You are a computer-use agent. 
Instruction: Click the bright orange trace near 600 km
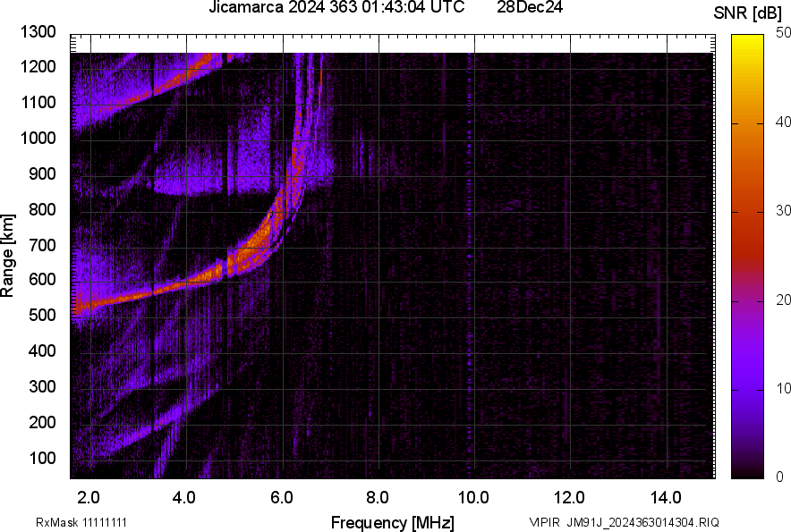[x=191, y=284]
